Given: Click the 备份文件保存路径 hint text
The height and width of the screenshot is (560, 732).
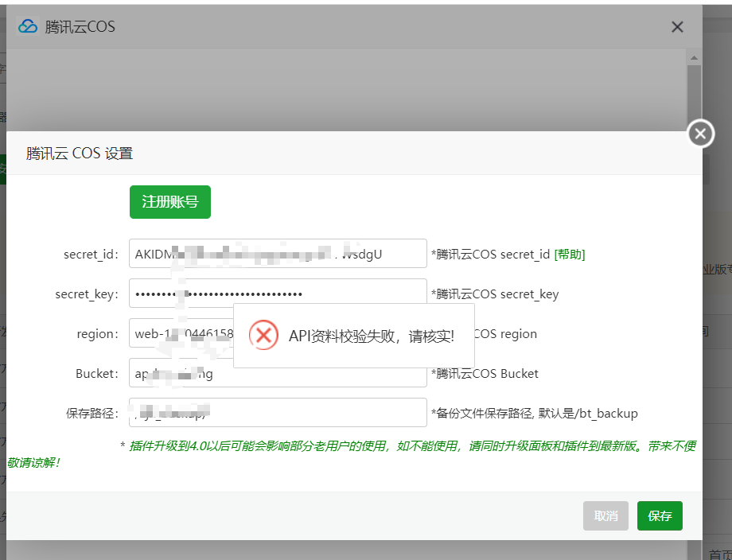Looking at the screenshot, I should [534, 414].
